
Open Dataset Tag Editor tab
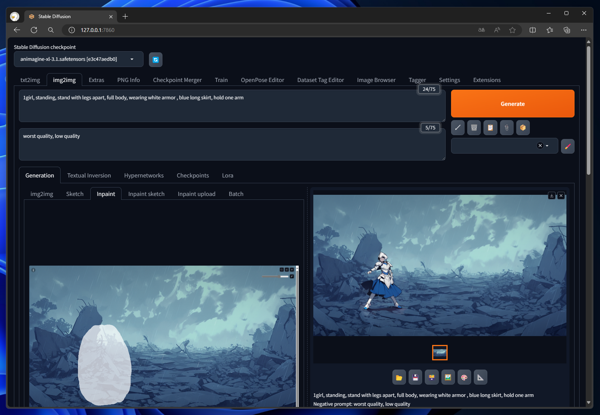tap(321, 80)
